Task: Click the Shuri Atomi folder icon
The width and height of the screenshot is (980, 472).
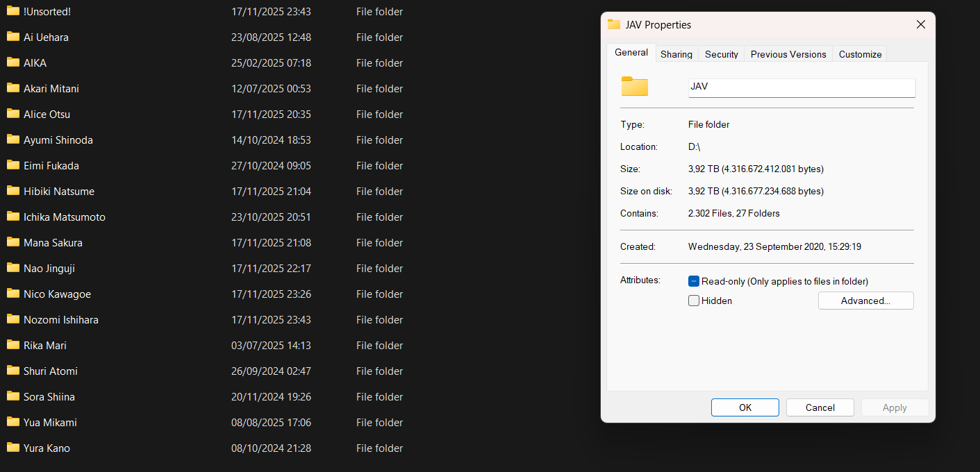Action: click(13, 371)
